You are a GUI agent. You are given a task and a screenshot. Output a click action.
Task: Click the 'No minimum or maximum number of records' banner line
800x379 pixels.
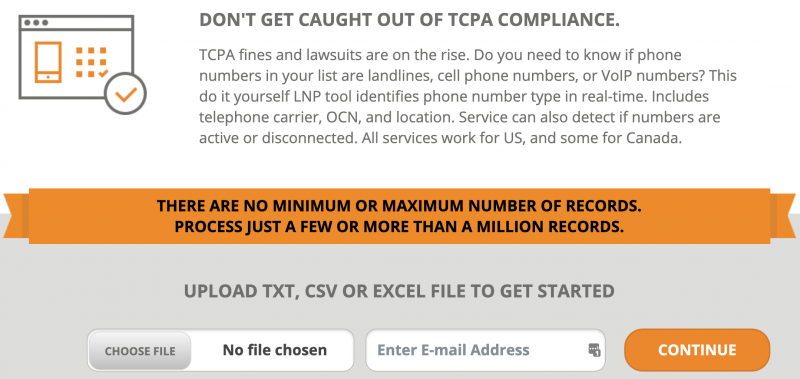click(399, 206)
